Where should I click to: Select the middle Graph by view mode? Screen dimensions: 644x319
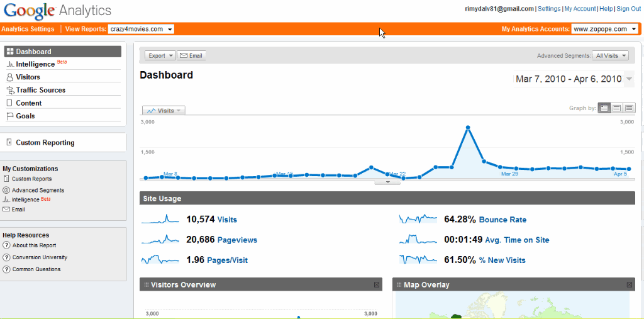tap(616, 108)
